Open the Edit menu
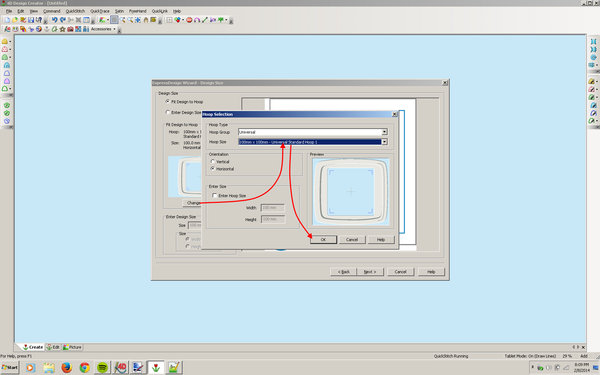600x375 pixels. [21, 11]
